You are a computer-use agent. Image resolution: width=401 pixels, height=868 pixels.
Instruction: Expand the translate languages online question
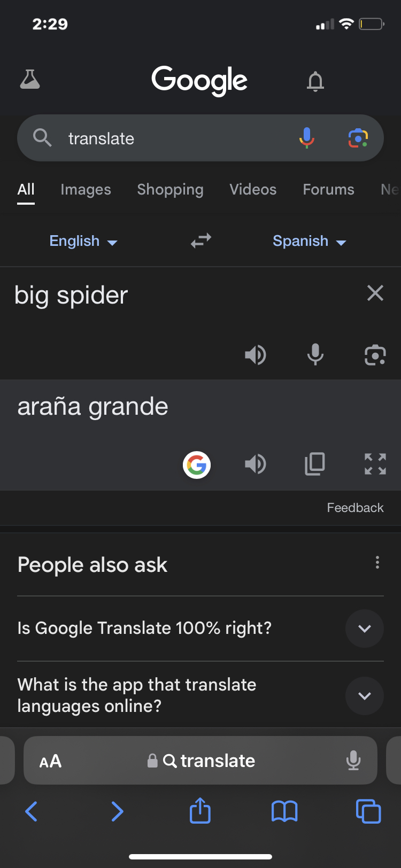[365, 696]
